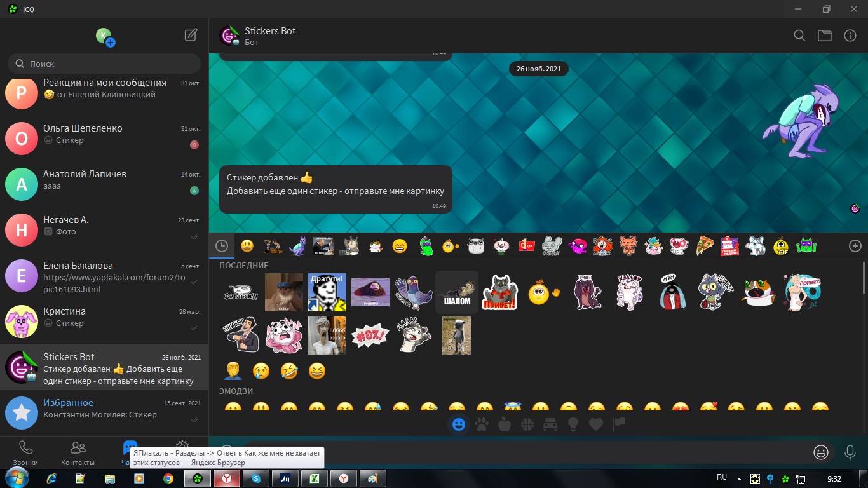Viewport: 868px width, 488px height.
Task: Send the gray cat Привет sticker
Action: (500, 292)
